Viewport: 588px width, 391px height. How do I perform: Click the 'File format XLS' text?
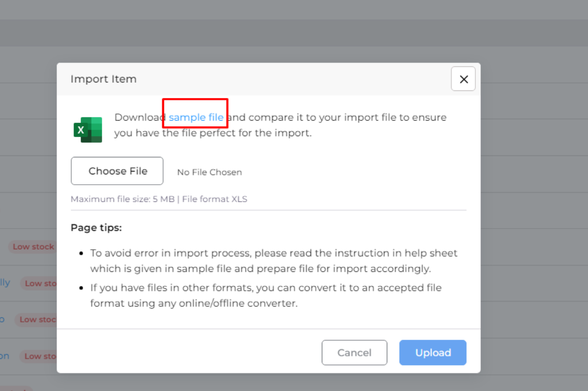(x=214, y=199)
